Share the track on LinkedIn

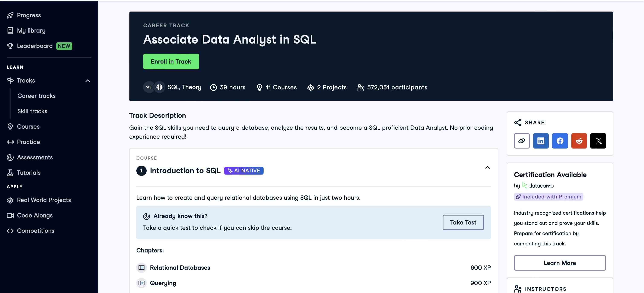(541, 141)
